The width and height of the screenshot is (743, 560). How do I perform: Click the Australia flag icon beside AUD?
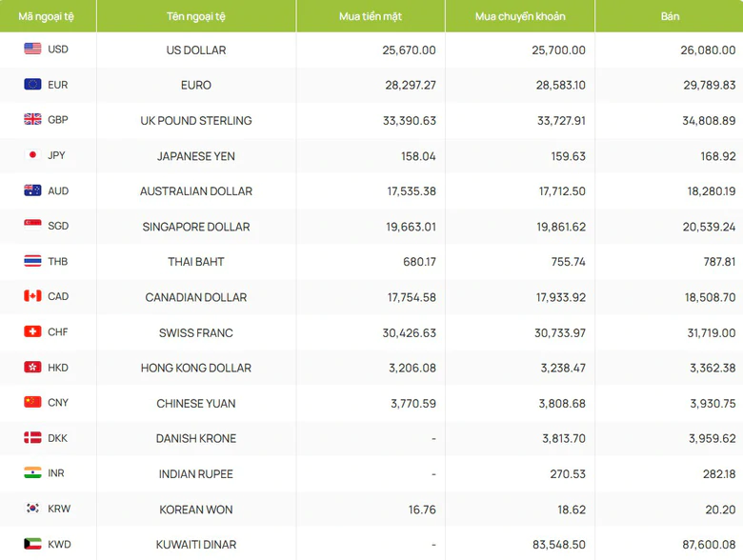(32, 190)
